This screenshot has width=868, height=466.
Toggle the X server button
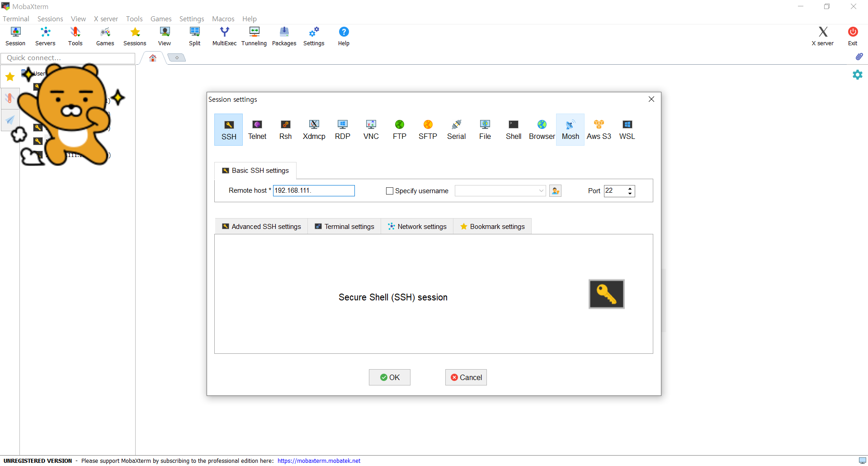(x=822, y=36)
